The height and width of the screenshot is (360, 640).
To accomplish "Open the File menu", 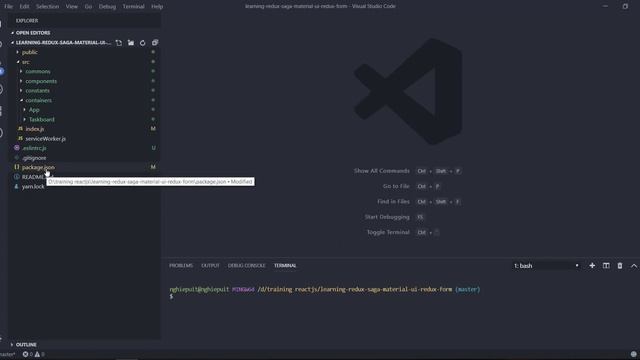I will (9, 7).
